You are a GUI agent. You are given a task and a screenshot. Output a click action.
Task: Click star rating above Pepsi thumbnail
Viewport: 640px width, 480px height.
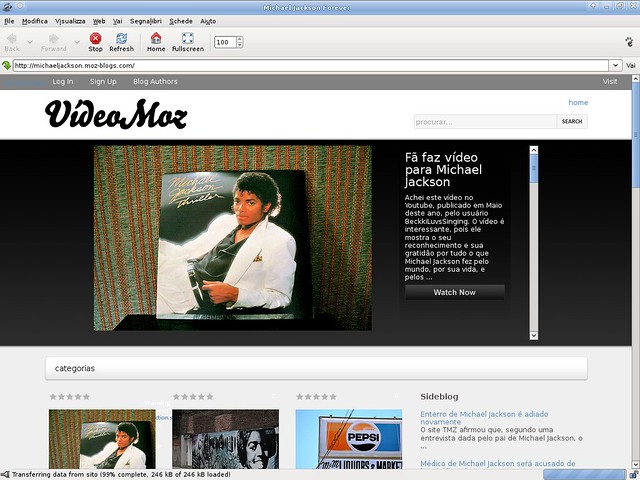pos(316,397)
